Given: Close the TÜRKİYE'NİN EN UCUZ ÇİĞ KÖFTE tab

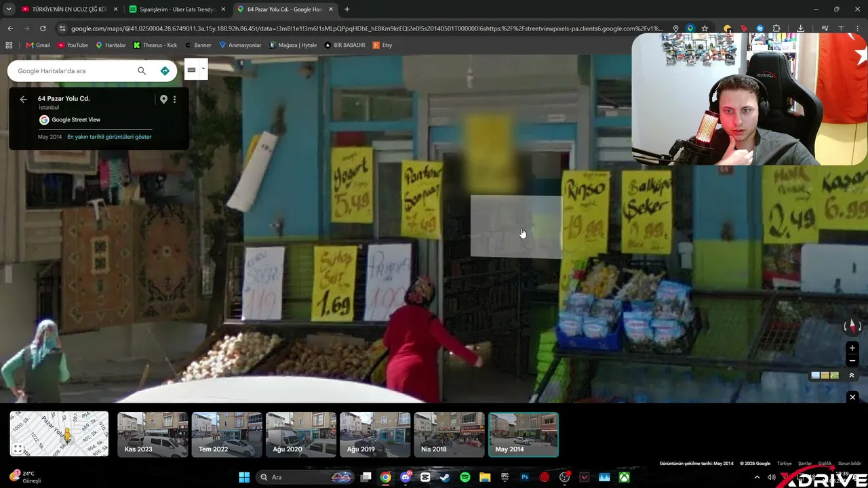Looking at the screenshot, I should coord(115,9).
